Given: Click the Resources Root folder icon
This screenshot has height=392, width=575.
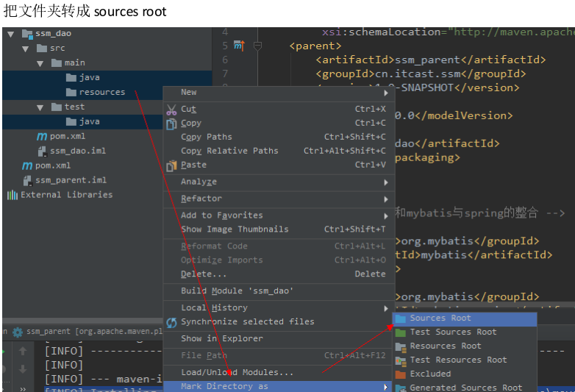Looking at the screenshot, I should click(x=401, y=347).
